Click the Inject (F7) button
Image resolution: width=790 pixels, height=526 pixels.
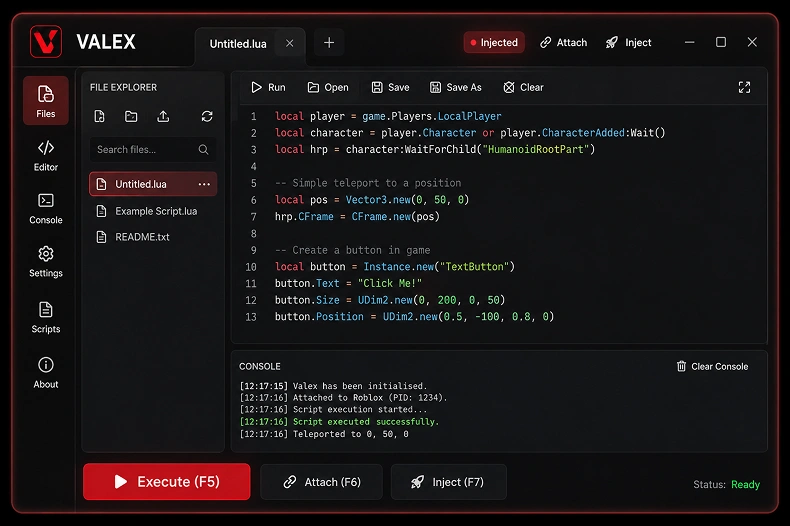pos(448,482)
